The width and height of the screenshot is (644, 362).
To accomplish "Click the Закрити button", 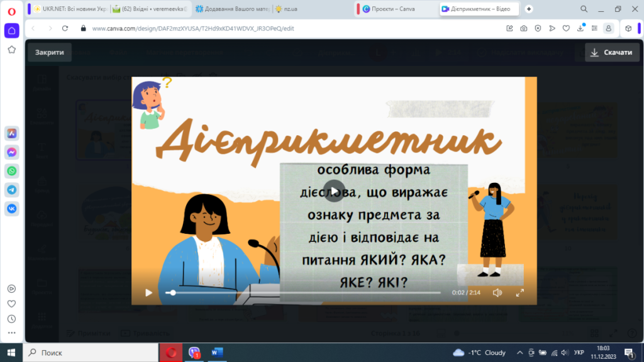I will 49,52.
